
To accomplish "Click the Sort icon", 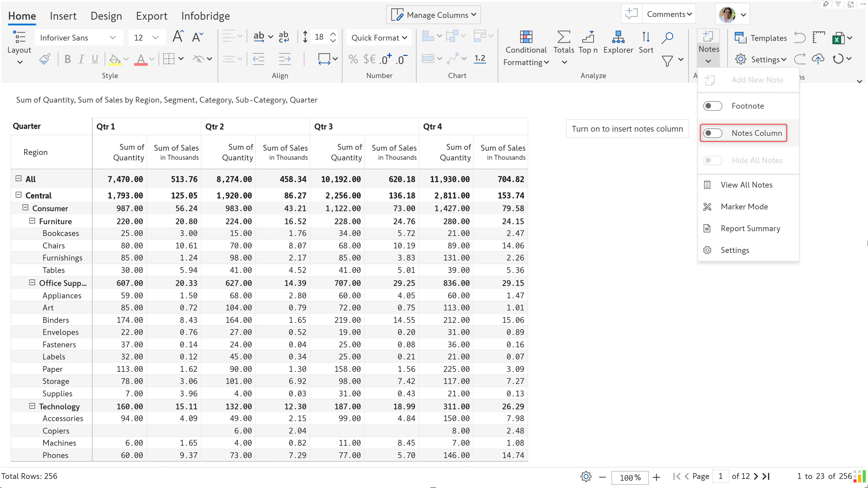I will (x=646, y=37).
